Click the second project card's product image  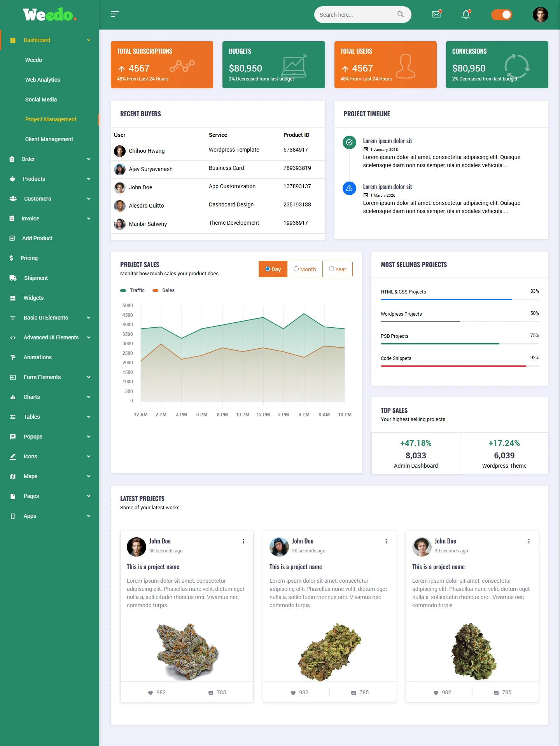click(329, 652)
